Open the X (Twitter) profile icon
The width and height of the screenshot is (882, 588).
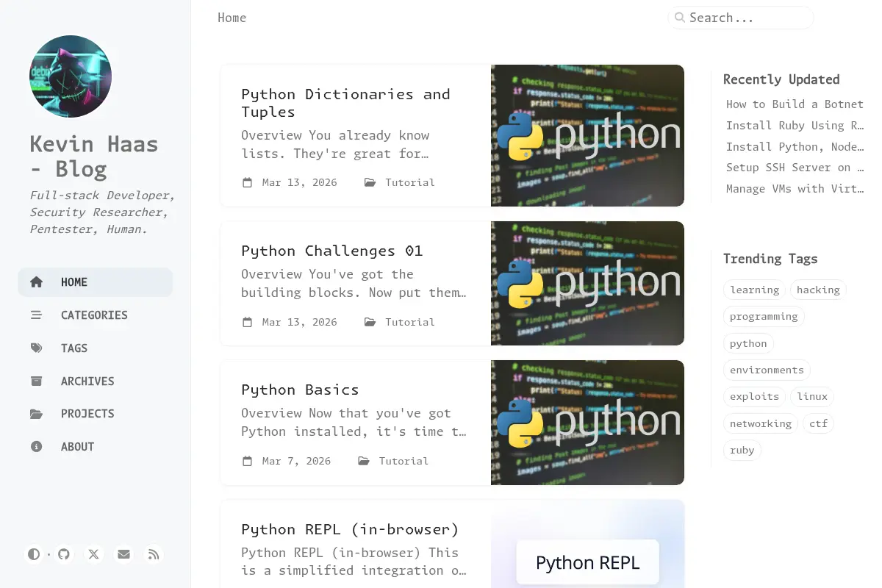click(93, 554)
